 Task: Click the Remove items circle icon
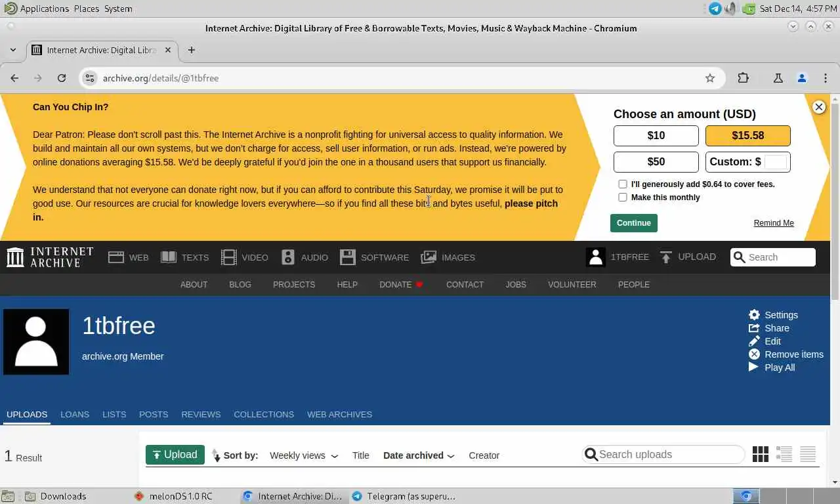click(754, 354)
